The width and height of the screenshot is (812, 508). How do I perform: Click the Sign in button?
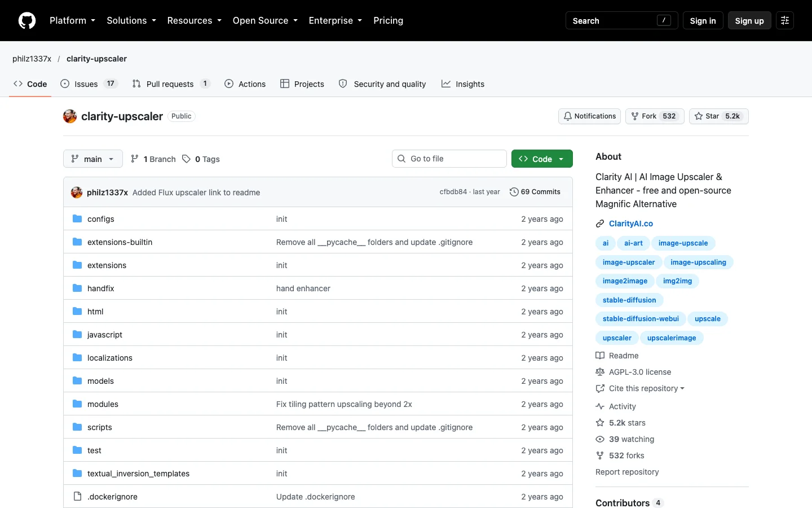coord(703,21)
